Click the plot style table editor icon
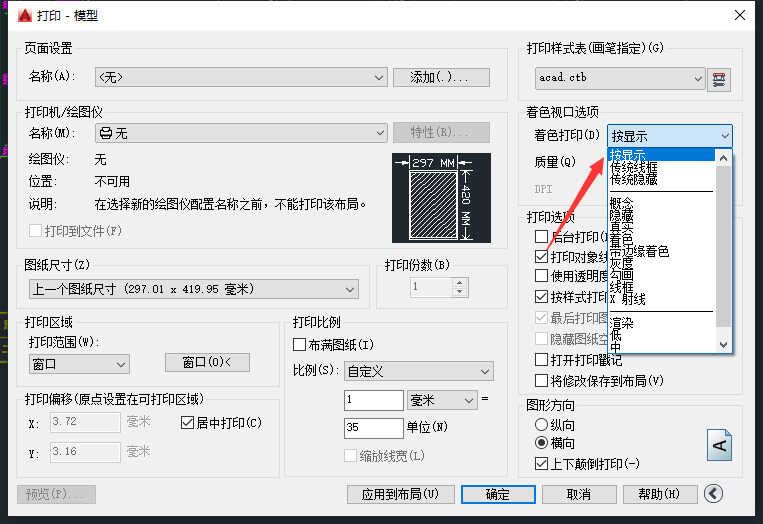The height and width of the screenshot is (524, 763). click(x=720, y=78)
